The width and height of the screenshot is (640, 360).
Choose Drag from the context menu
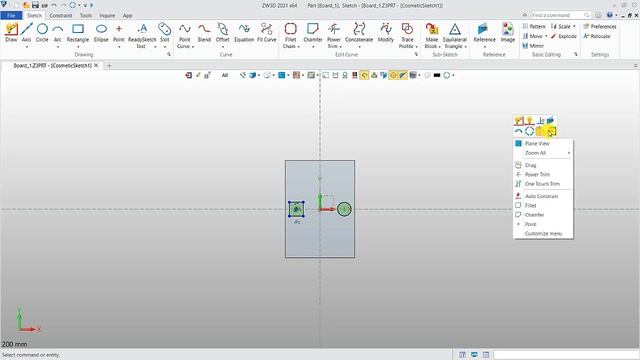(x=543, y=165)
